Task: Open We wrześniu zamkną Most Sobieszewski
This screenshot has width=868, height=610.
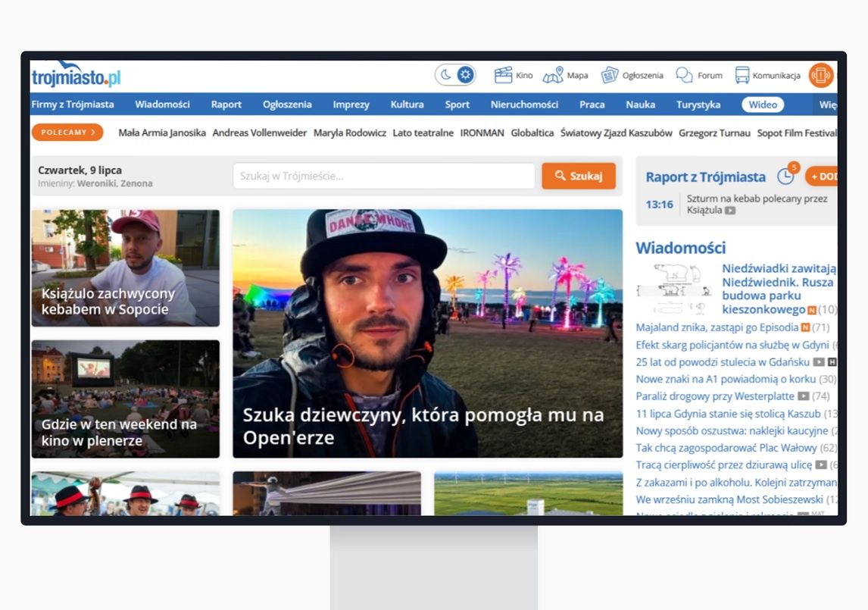Action: (x=729, y=500)
